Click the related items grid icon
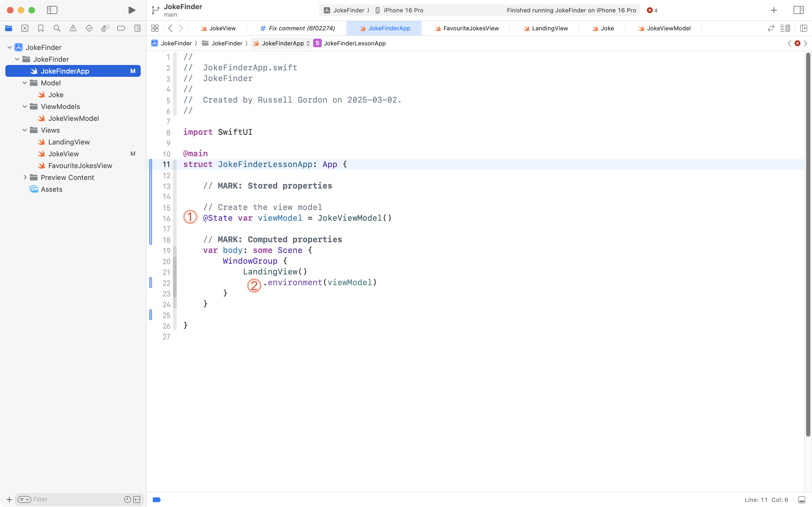 155,28
